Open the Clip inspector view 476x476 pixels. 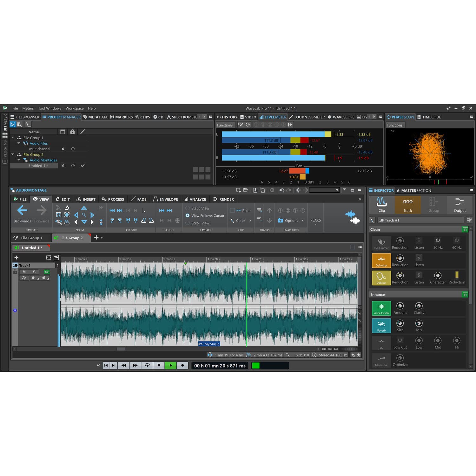(382, 204)
